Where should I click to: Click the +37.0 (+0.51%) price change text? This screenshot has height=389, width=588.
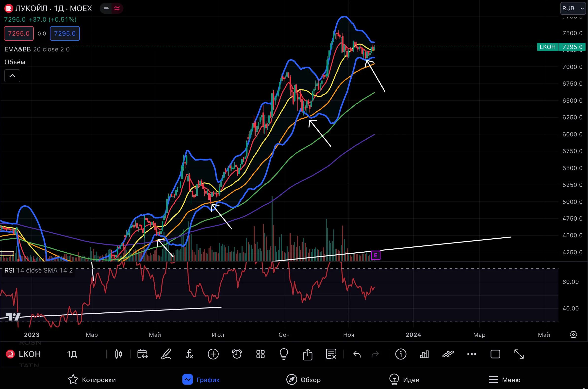tap(53, 19)
